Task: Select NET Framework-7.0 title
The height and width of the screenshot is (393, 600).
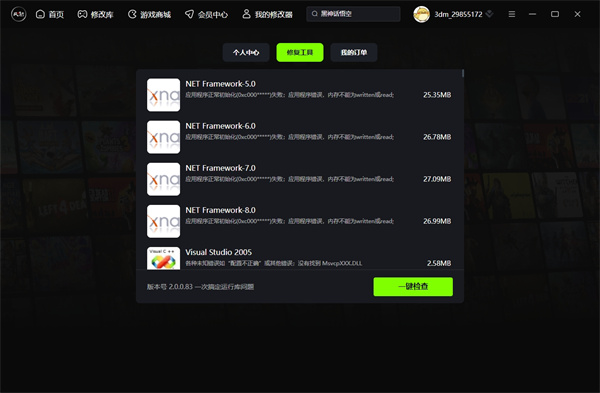Action: click(x=220, y=168)
